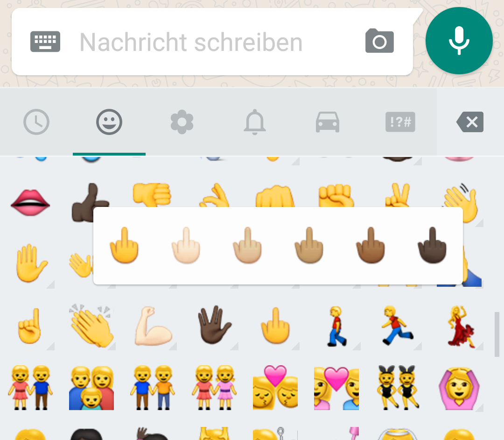This screenshot has height=440, width=504.
Task: Insert the clapping hands emoji
Action: coord(91,326)
